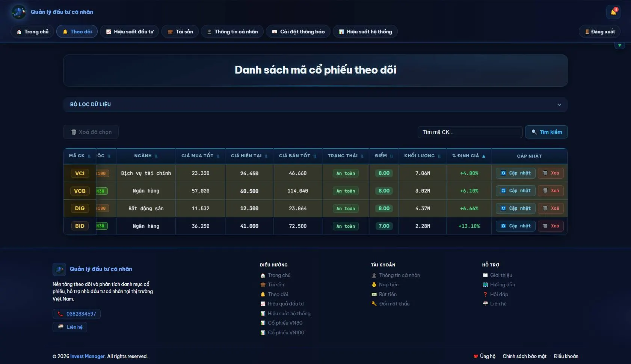Click the app logo in header
The image size is (631, 364).
coord(18,12)
